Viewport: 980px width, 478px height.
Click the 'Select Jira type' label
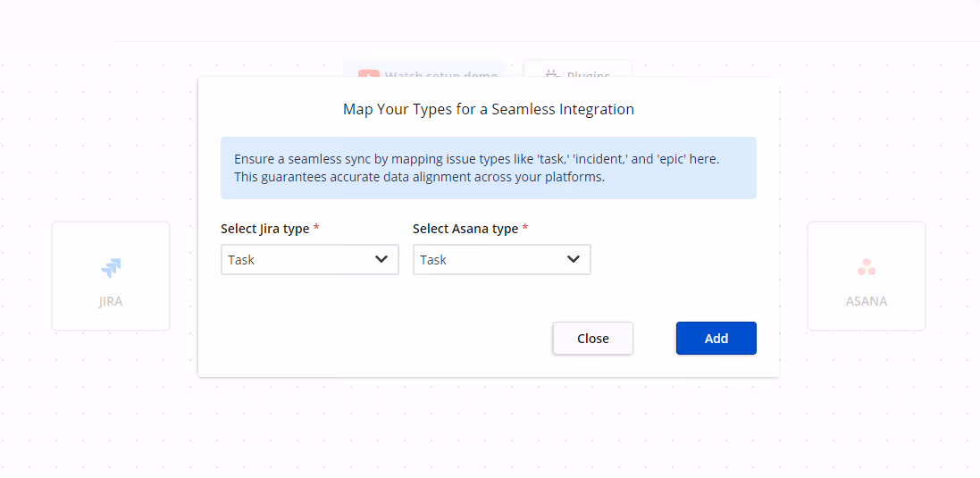pyautogui.click(x=264, y=229)
